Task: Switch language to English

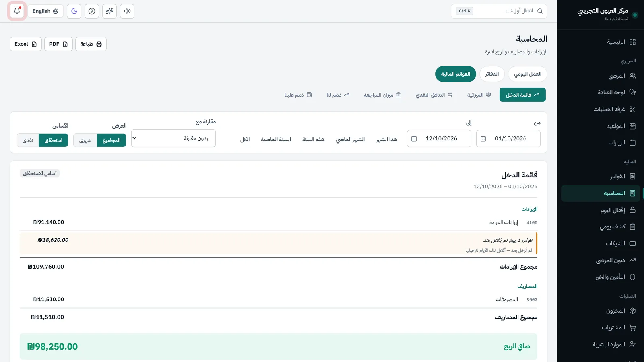Action: coord(45,11)
